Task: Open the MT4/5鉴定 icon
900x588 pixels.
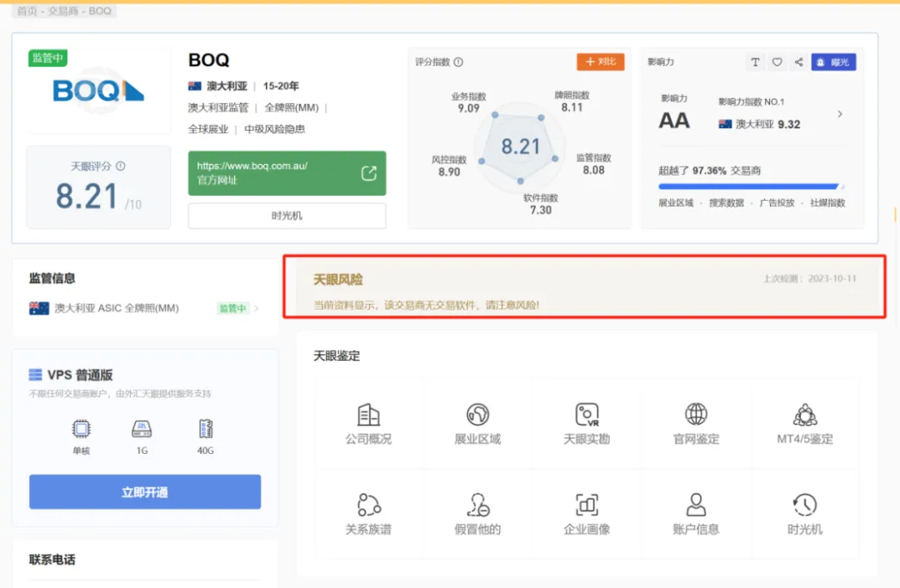Action: coord(805,415)
